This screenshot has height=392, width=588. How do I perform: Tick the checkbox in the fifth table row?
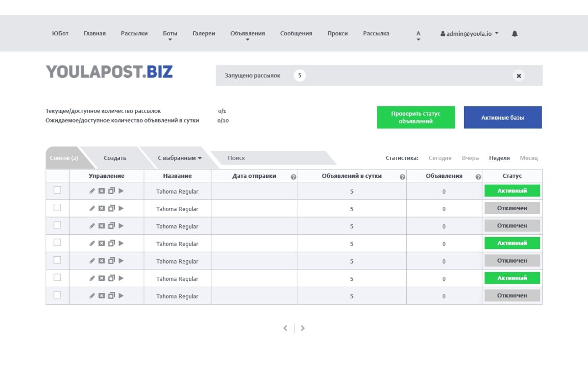tap(57, 260)
